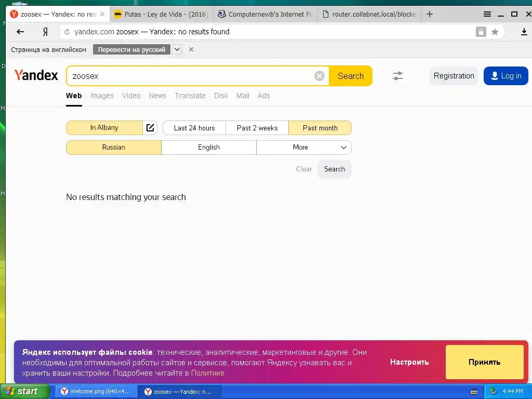Click the Registration button

coord(454,76)
